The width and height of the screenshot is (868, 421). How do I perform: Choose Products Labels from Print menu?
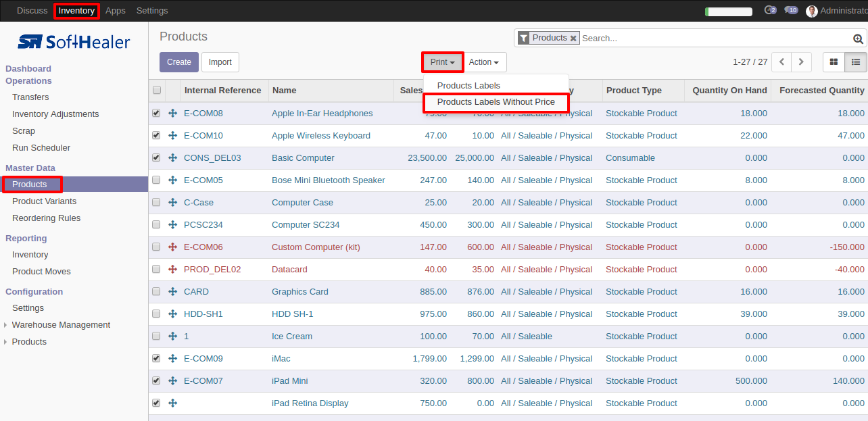click(468, 86)
